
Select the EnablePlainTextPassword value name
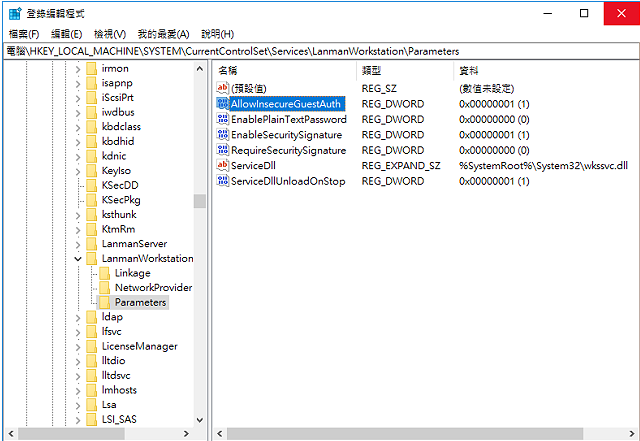click(x=289, y=119)
